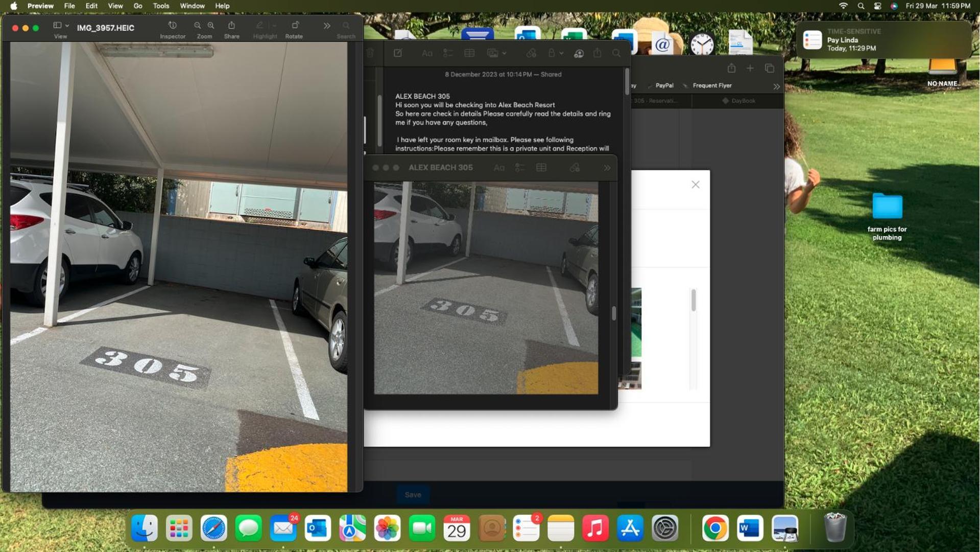Switch to the DayBook tab in Safari

pyautogui.click(x=738, y=101)
